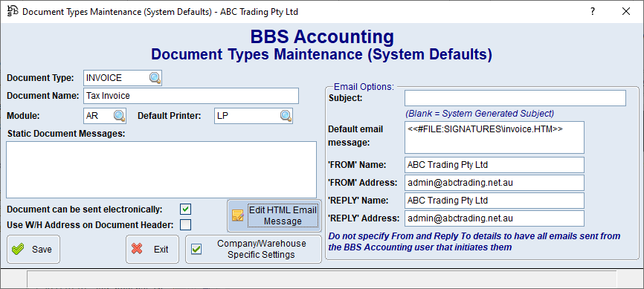
Task: Toggle Document can be sent electronically checkbox
Action: (186, 210)
